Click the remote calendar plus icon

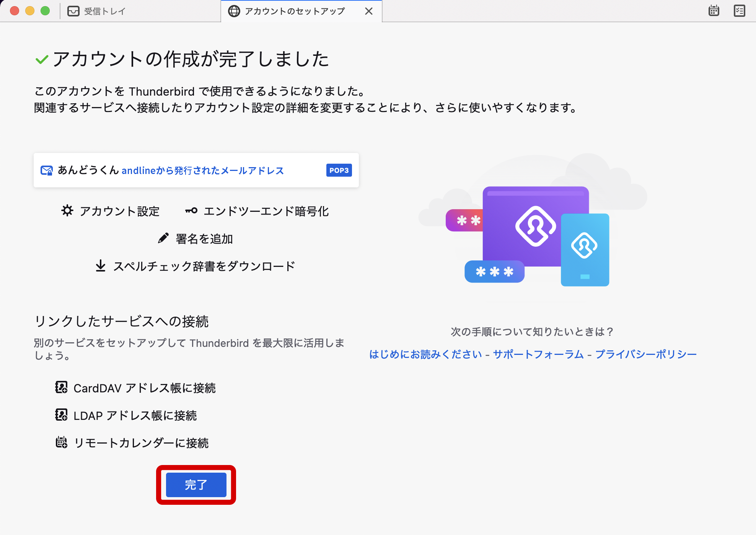61,442
